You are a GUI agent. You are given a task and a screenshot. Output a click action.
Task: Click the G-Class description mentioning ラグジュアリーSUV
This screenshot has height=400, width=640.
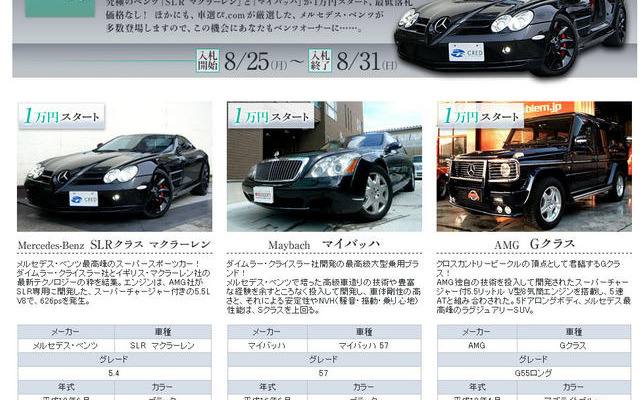pos(534,287)
